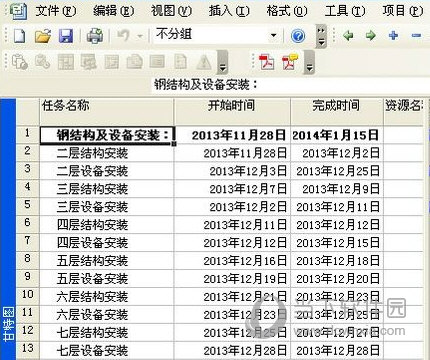The image size is (430, 360).
Task: Open the 工具(T) menu
Action: (345, 11)
